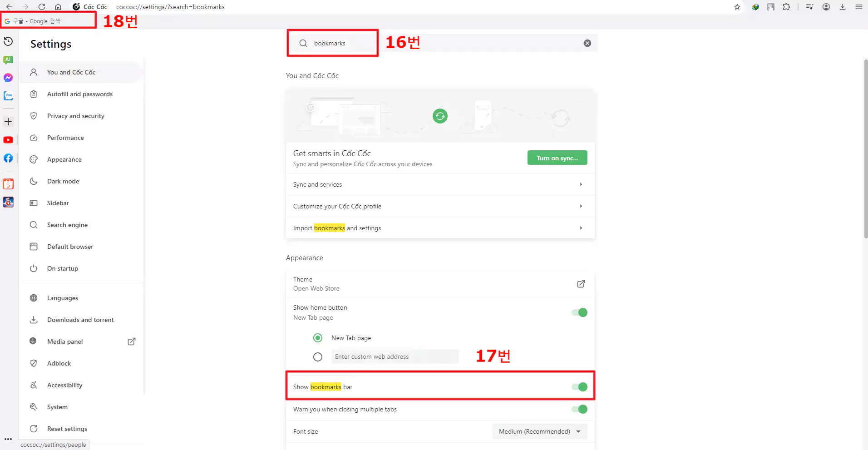Open On startup settings
868x450 pixels.
(82, 268)
